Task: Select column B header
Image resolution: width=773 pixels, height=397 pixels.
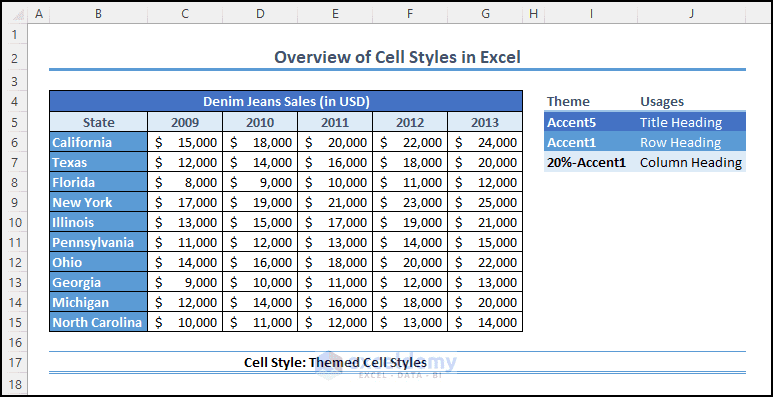Action: [x=98, y=15]
